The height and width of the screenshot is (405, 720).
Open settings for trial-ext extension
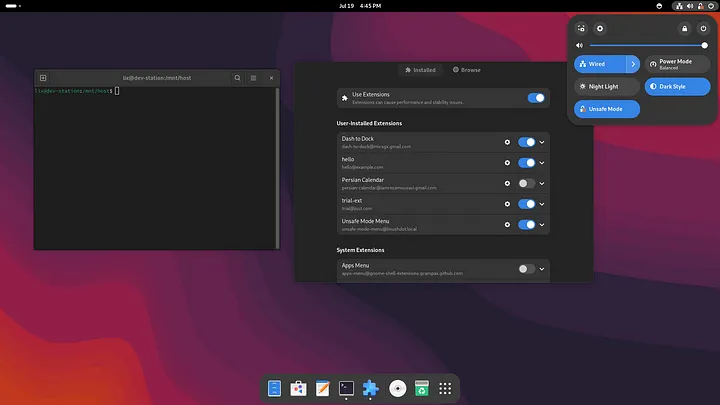point(507,204)
